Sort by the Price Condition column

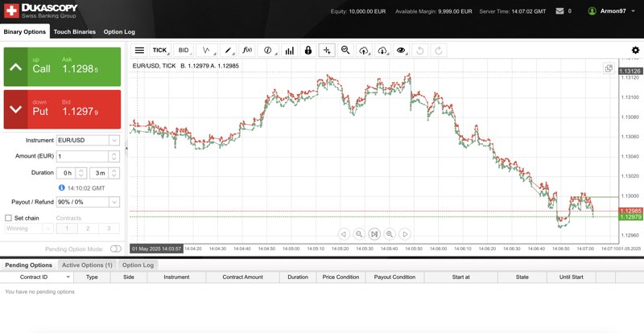(341, 277)
